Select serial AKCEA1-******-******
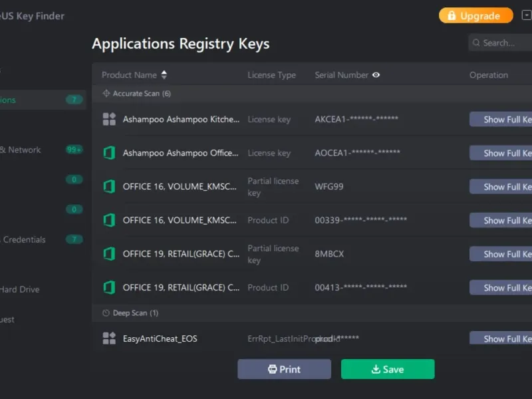 pos(356,119)
